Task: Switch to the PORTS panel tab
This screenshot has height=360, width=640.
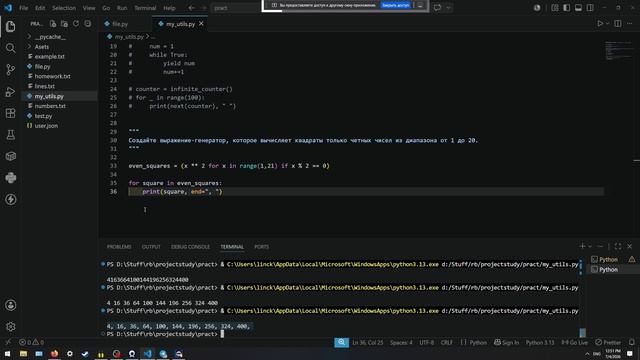Action: coord(261,247)
